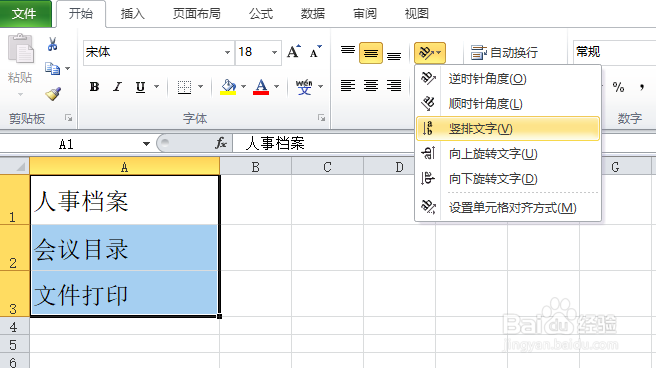
Task: Click the Select All corner button
Action: [15, 166]
